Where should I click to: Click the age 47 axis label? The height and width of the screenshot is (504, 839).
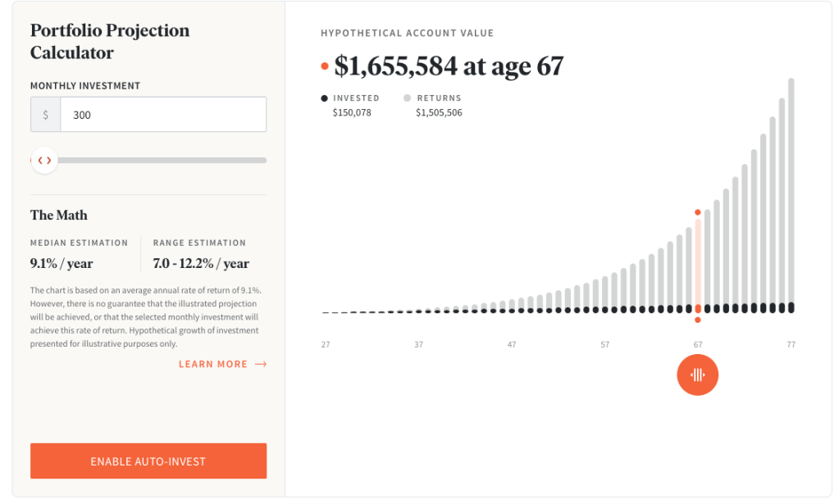512,345
